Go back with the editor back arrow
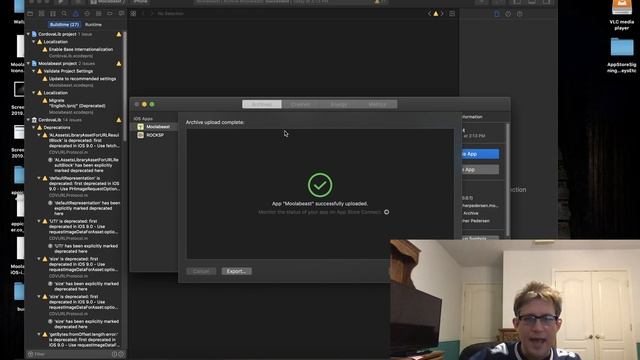 (x=143, y=13)
